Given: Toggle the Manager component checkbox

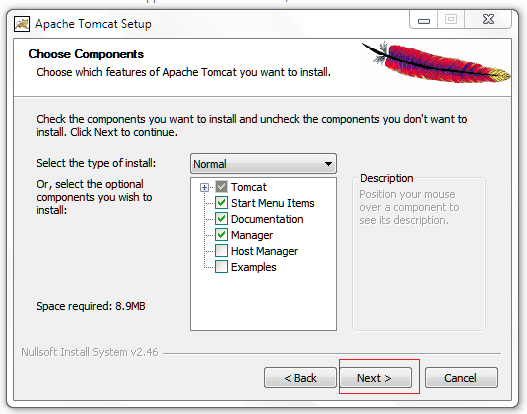Looking at the screenshot, I should click(x=221, y=235).
